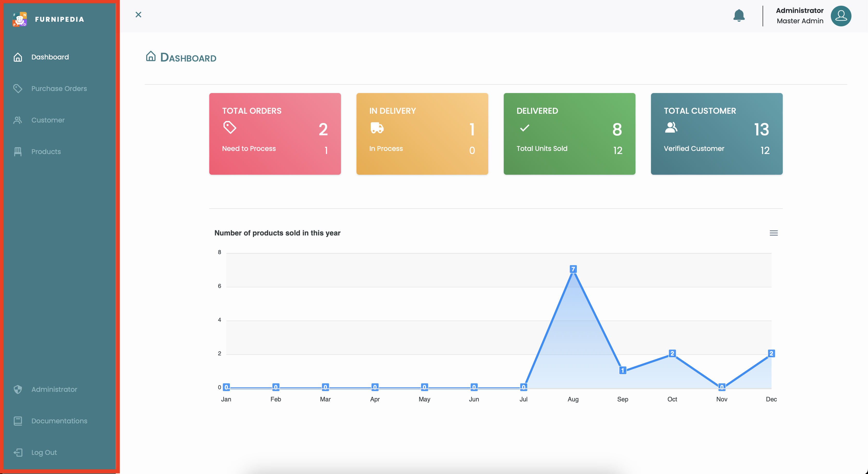Viewport: 868px width, 474px height.
Task: Click the Products chair icon
Action: point(18,152)
